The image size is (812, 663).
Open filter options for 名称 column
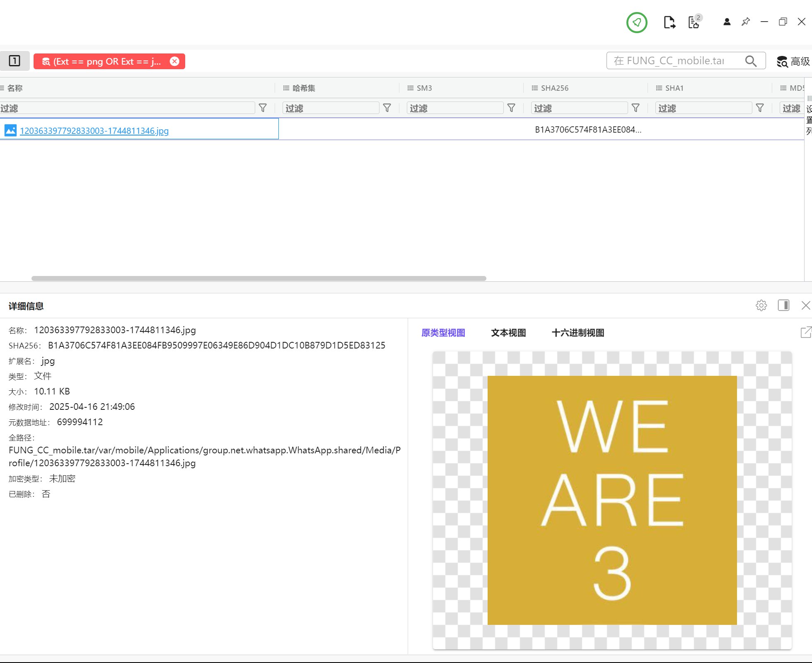[x=263, y=108]
